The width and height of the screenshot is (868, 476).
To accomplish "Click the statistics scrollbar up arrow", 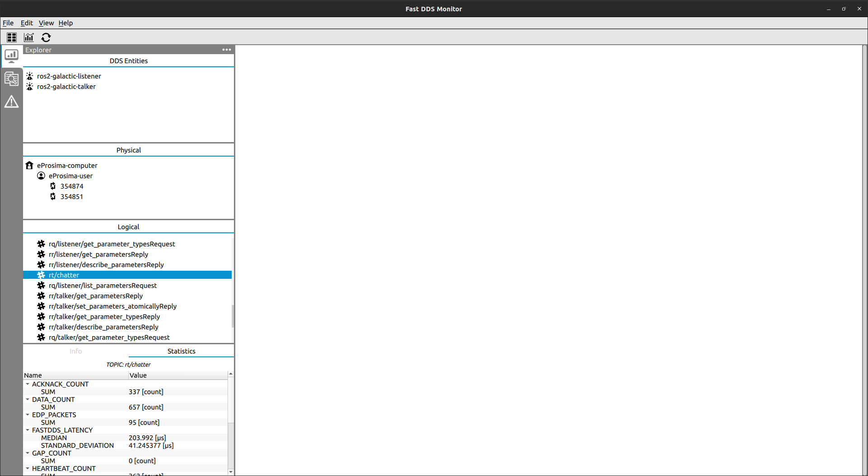I will pyautogui.click(x=231, y=374).
